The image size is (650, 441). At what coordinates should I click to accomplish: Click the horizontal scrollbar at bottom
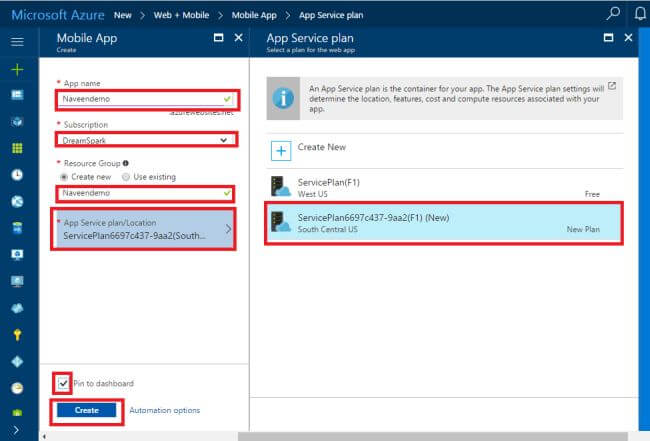tap(432, 436)
